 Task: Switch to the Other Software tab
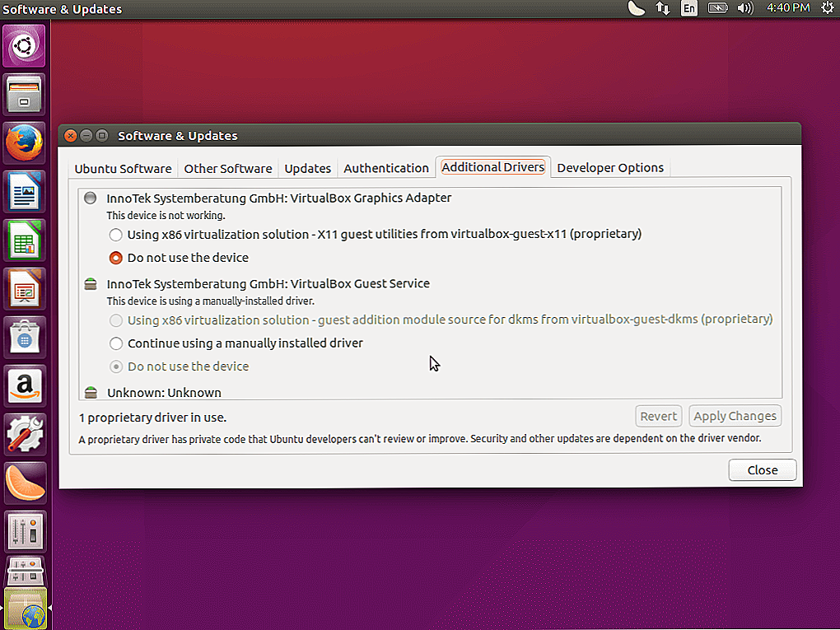click(228, 168)
